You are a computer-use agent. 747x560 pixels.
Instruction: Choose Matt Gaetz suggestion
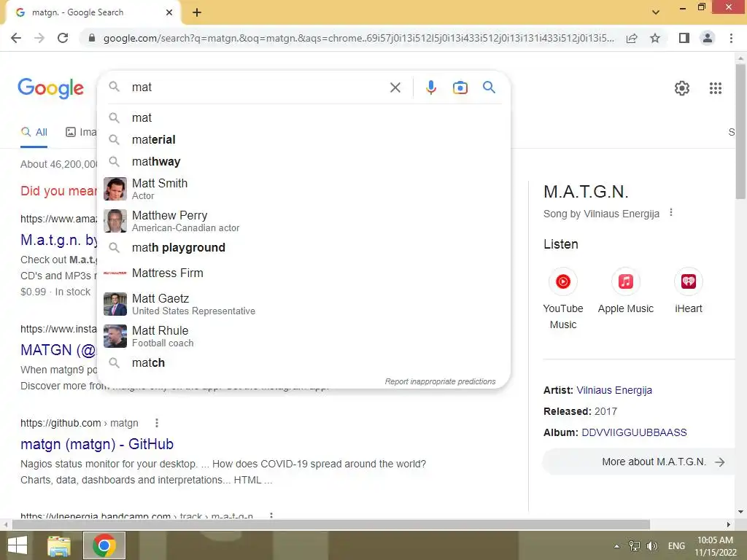point(303,304)
